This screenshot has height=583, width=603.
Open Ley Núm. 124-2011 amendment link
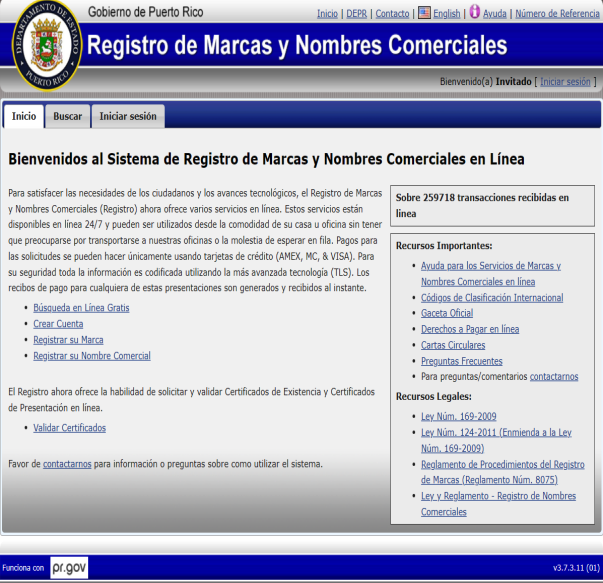click(496, 440)
